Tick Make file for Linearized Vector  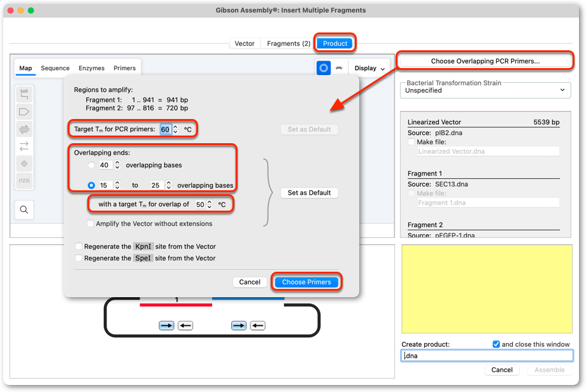tap(411, 142)
